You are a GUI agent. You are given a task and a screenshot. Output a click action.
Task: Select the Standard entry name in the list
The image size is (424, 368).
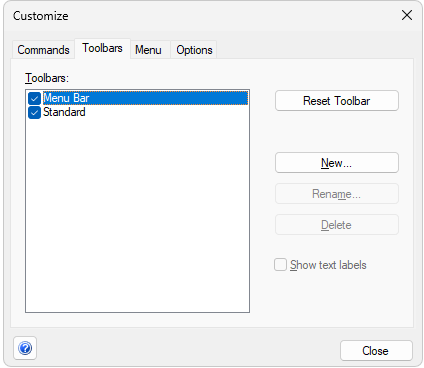click(x=64, y=112)
